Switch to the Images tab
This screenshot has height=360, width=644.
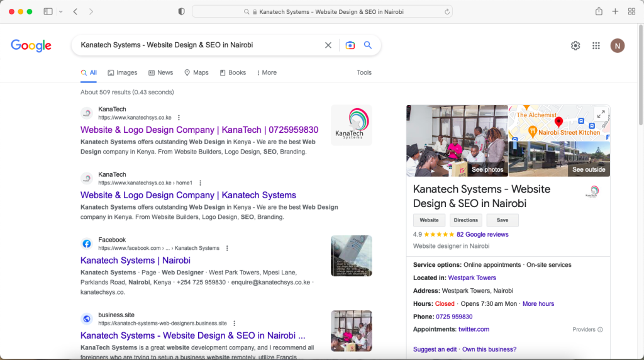[123, 73]
